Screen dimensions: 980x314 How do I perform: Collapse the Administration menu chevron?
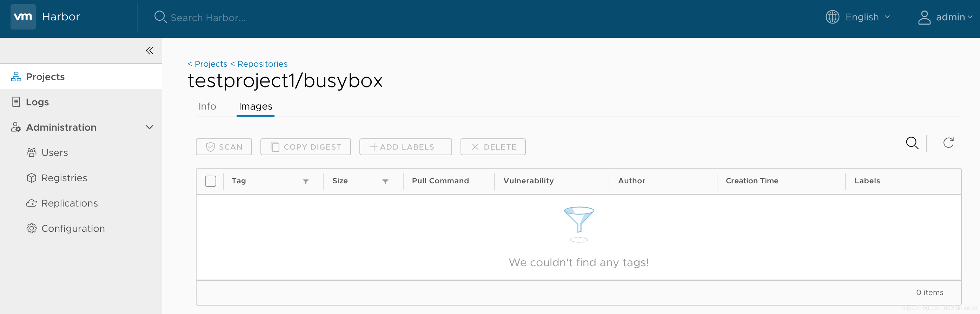[x=150, y=127]
